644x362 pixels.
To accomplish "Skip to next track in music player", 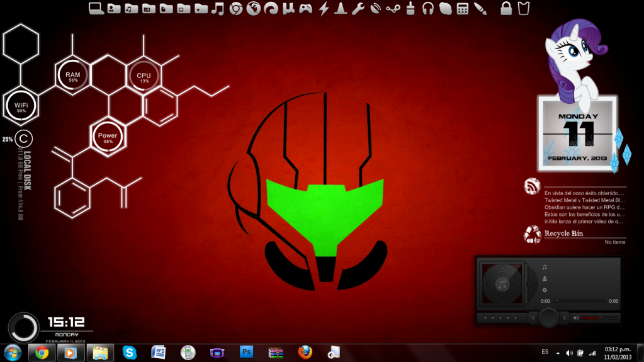I will 564,318.
